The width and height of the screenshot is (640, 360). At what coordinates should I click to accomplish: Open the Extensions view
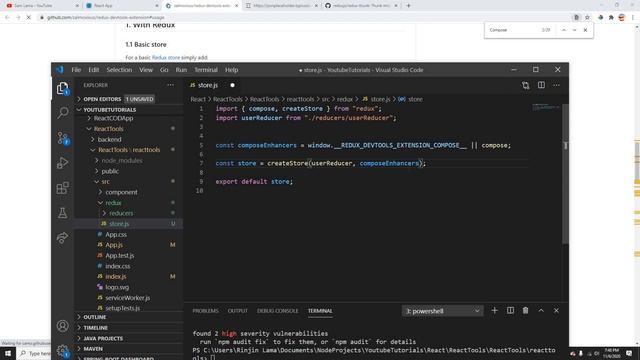click(62, 188)
